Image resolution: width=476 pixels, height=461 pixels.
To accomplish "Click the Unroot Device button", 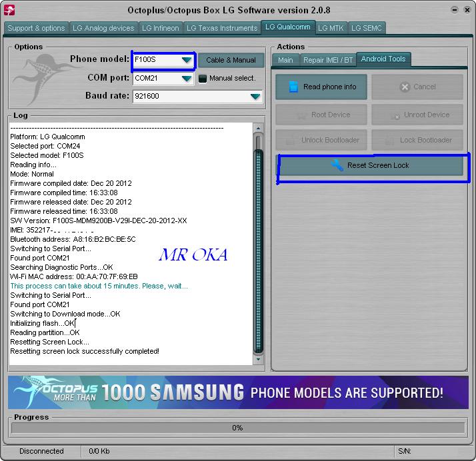I will tap(417, 115).
